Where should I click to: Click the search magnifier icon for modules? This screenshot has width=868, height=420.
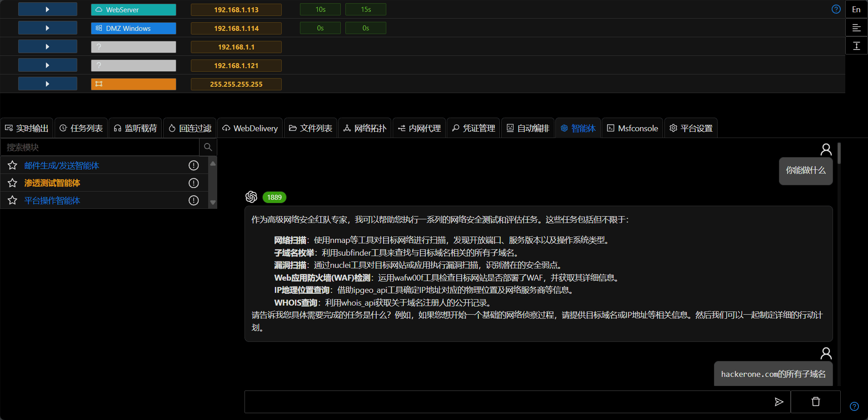(x=208, y=147)
